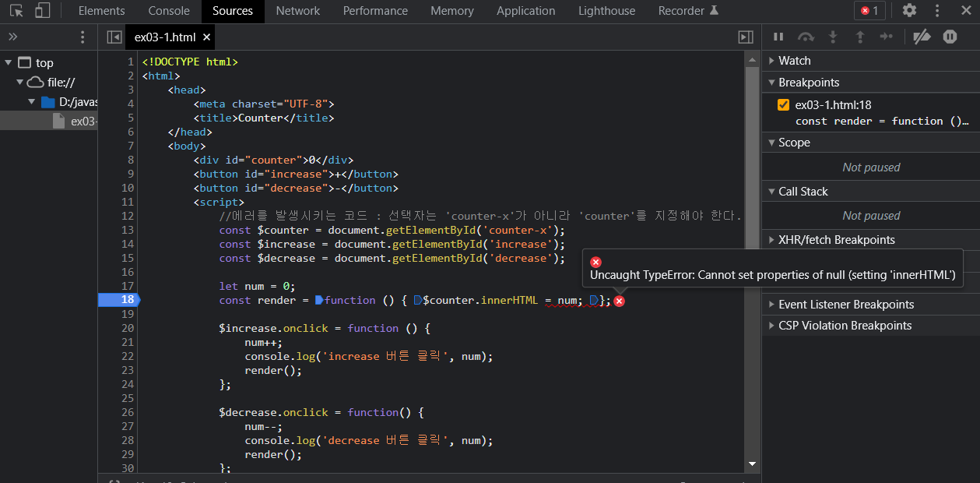Viewport: 980px width, 483px height.
Task: Click inline breakpoint marker before 'function'
Action: click(319, 300)
